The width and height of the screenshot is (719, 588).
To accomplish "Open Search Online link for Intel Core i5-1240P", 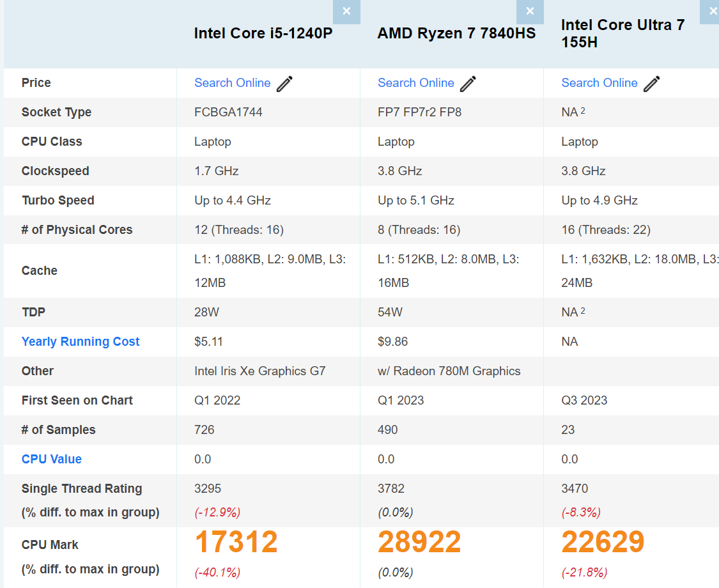I will click(233, 83).
